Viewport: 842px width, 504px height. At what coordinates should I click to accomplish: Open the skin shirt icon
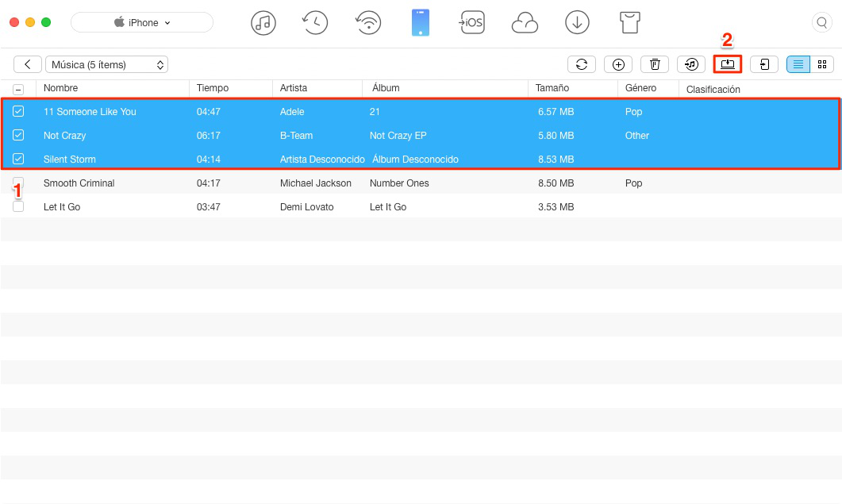click(x=630, y=23)
